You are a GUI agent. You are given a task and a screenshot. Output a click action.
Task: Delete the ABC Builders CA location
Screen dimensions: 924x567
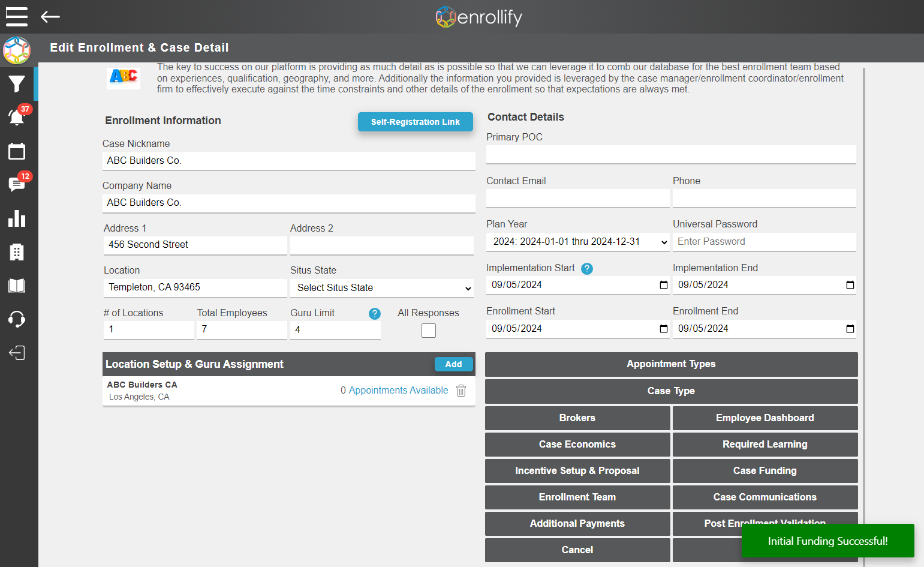461,391
